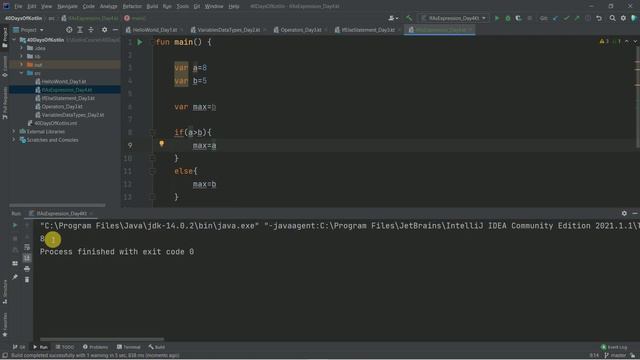Roll back changes with the undo arrow icon
Viewport: 640px width, 360px height.
[599, 18]
